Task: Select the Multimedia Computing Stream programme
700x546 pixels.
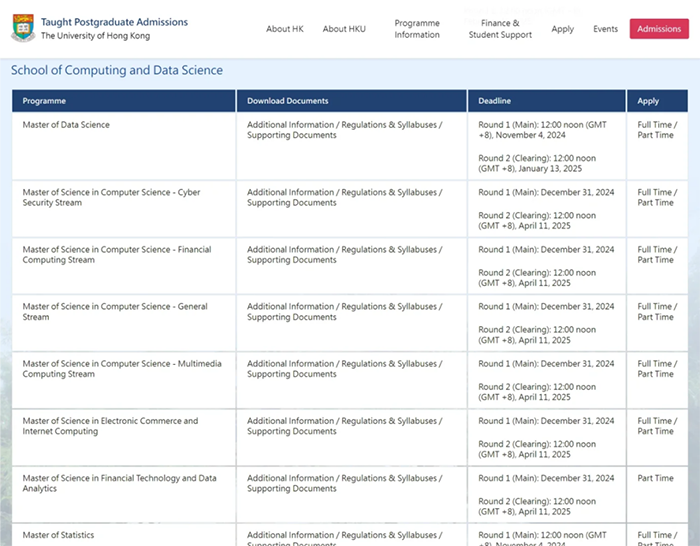Action: tap(122, 369)
